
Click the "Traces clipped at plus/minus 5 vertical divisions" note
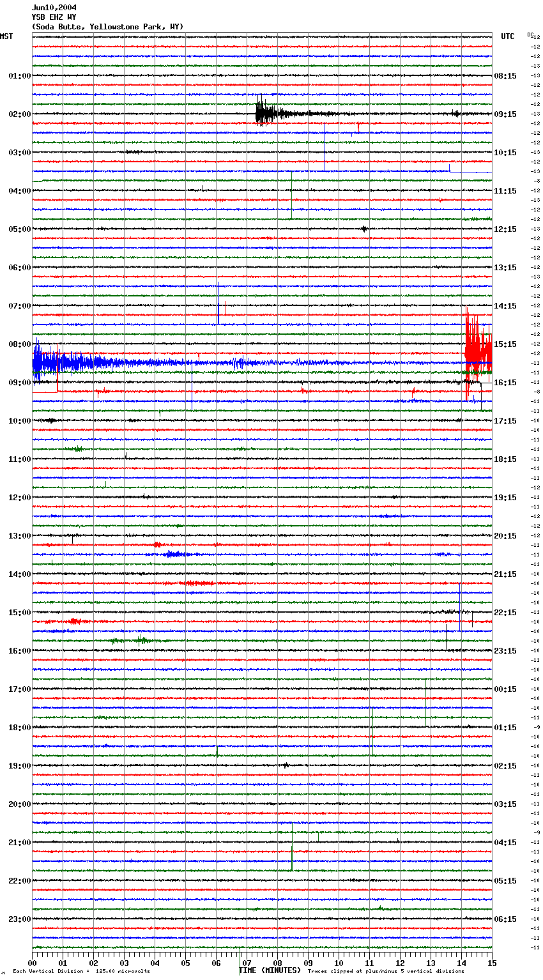coord(386,971)
